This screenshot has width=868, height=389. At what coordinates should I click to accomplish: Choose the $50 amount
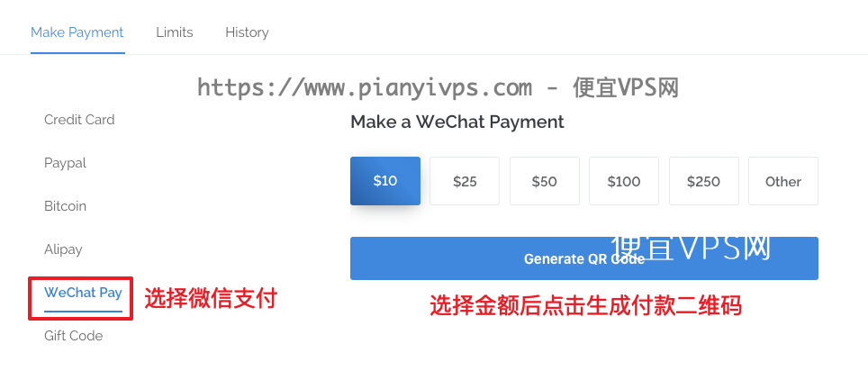point(544,181)
